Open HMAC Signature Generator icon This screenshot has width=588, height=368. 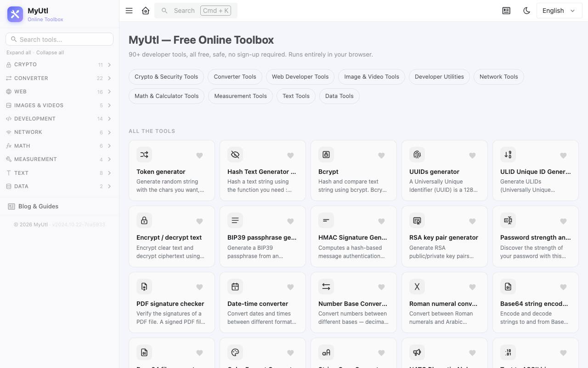click(x=326, y=220)
